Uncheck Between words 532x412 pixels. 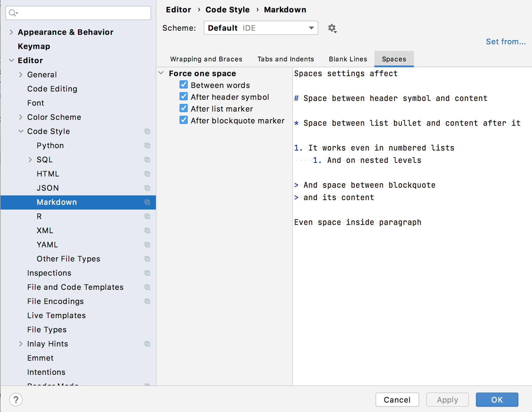tap(183, 85)
